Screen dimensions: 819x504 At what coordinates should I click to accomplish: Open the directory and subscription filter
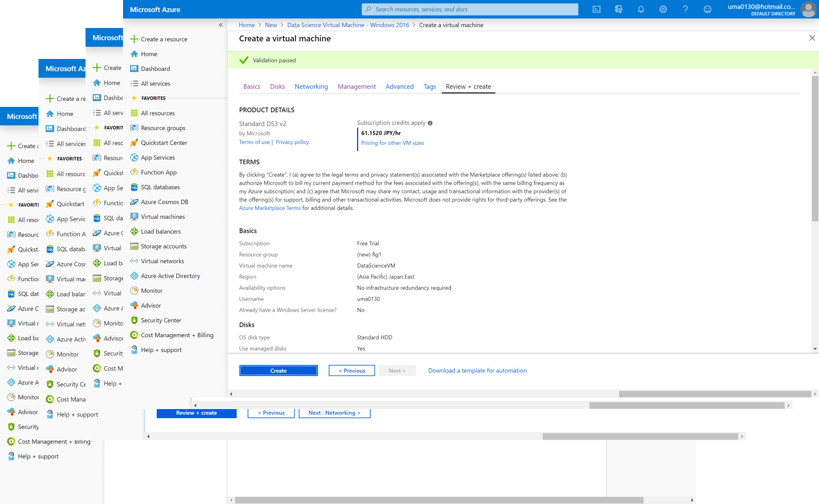coord(618,9)
